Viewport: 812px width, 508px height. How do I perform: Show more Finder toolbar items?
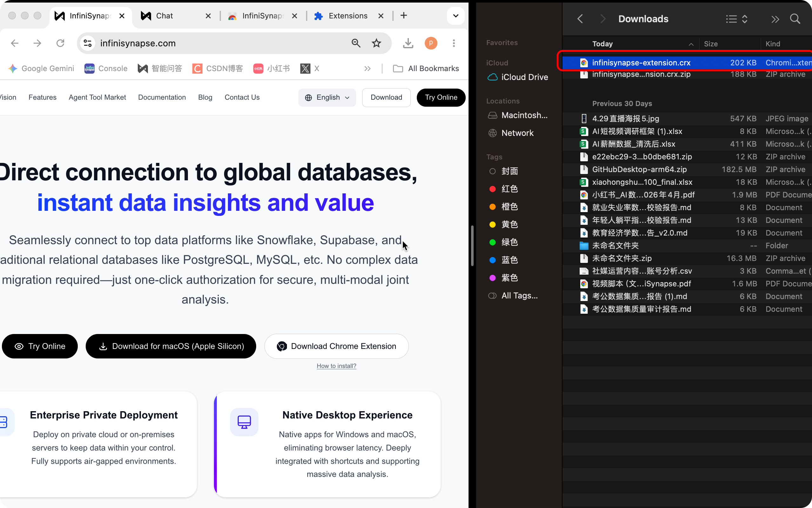pyautogui.click(x=775, y=19)
